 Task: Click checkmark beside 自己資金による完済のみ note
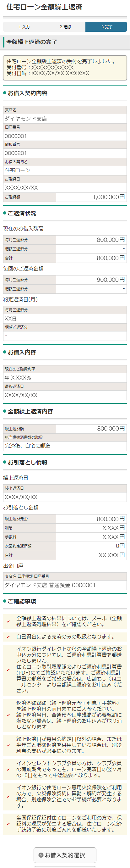pyautogui.click(x=8, y=637)
